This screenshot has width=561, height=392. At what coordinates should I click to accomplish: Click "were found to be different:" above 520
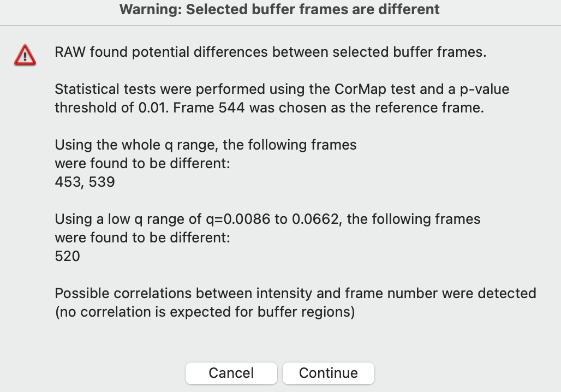[142, 237]
